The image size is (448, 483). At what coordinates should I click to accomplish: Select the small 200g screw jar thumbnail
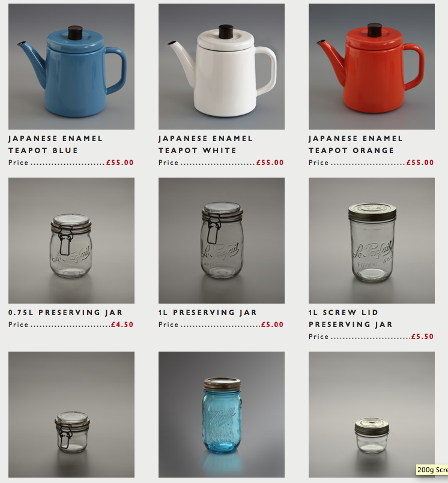[x=372, y=415]
